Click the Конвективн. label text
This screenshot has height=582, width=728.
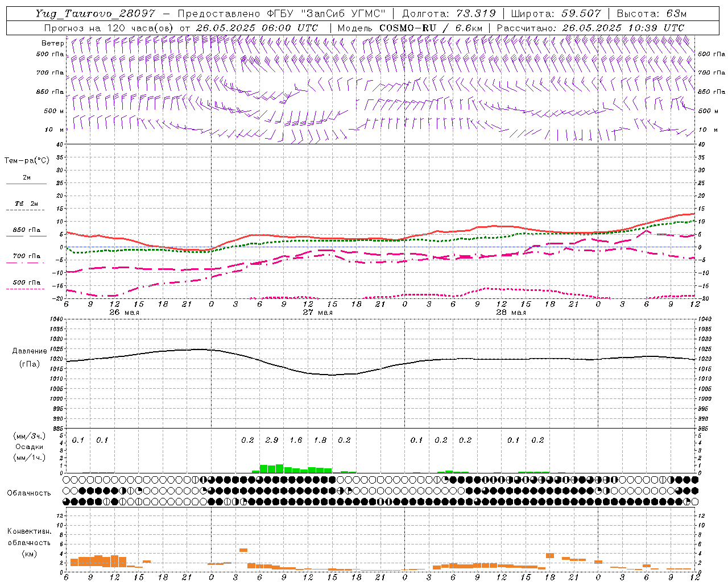29,532
